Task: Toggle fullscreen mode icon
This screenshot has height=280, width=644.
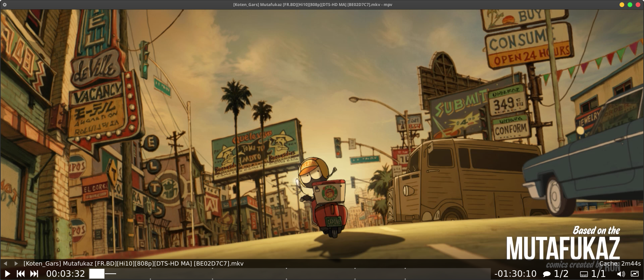Action: click(x=635, y=274)
